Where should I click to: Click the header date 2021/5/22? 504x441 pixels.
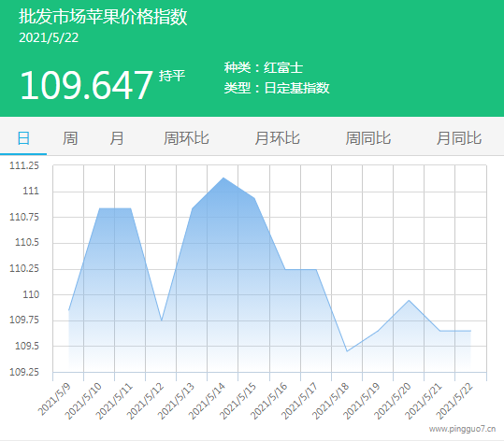click(49, 38)
